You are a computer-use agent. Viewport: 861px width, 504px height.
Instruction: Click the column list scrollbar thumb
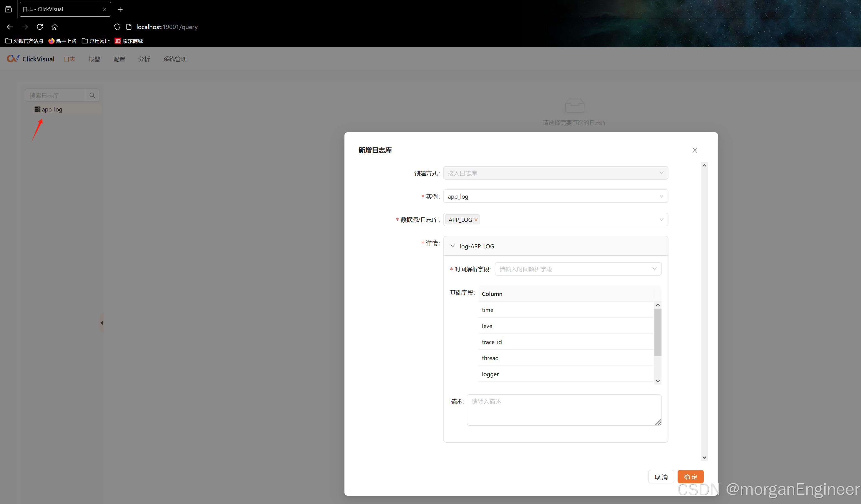(658, 332)
